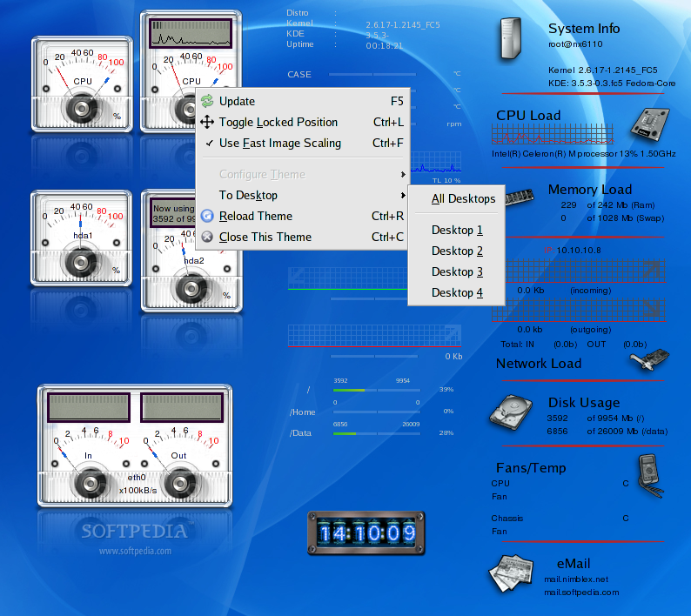The height and width of the screenshot is (616, 691).
Task: Choose Desktop 3 from submenu
Action: point(457,271)
